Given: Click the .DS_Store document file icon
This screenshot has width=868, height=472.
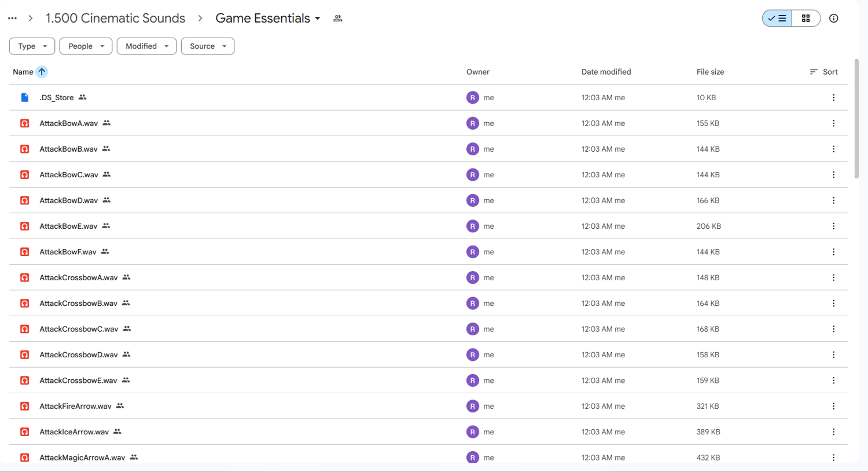Looking at the screenshot, I should coord(25,98).
